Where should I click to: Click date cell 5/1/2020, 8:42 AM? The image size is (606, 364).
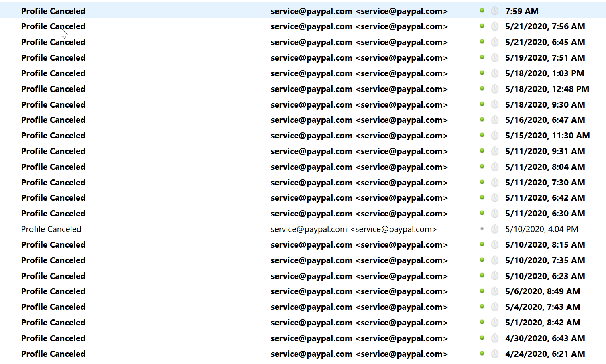(543, 323)
